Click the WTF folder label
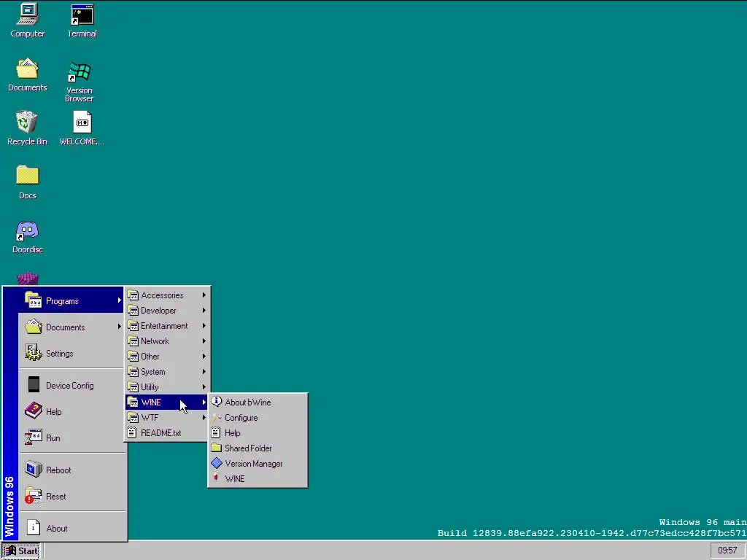 coord(150,418)
